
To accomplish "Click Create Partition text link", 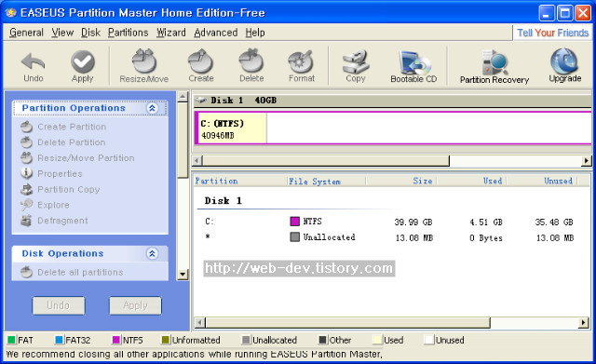I will pos(72,127).
